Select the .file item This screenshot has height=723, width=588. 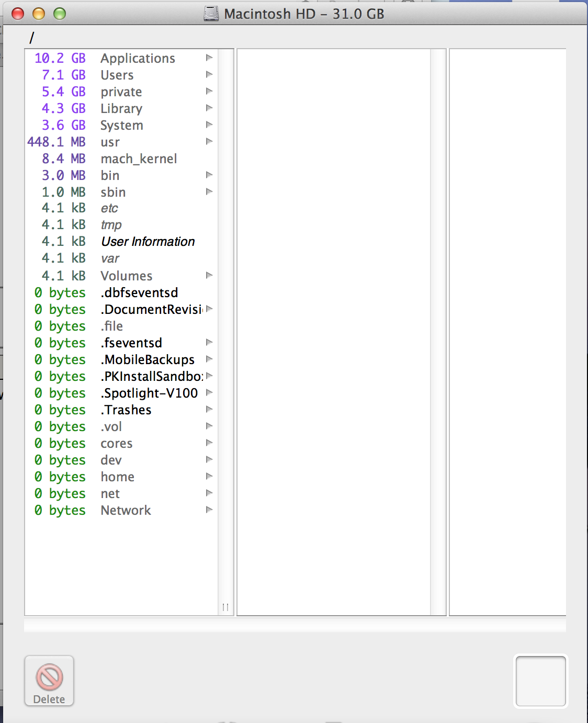pyautogui.click(x=112, y=326)
